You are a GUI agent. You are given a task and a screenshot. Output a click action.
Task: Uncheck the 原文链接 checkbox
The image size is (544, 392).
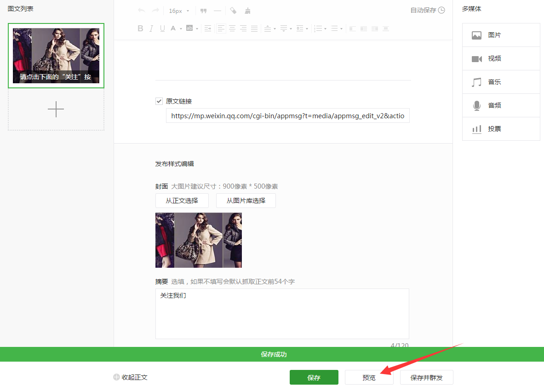[159, 101]
